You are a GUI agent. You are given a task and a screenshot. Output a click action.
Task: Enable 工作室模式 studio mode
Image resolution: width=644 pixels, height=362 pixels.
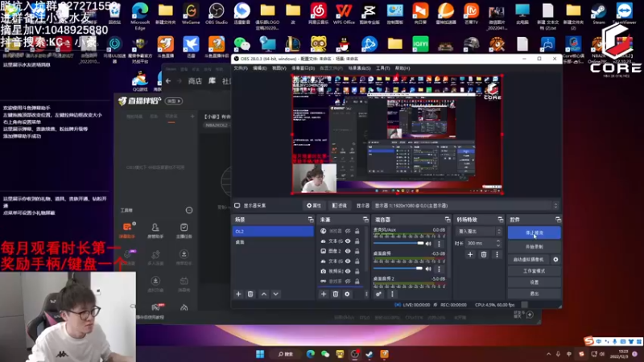[x=535, y=271]
